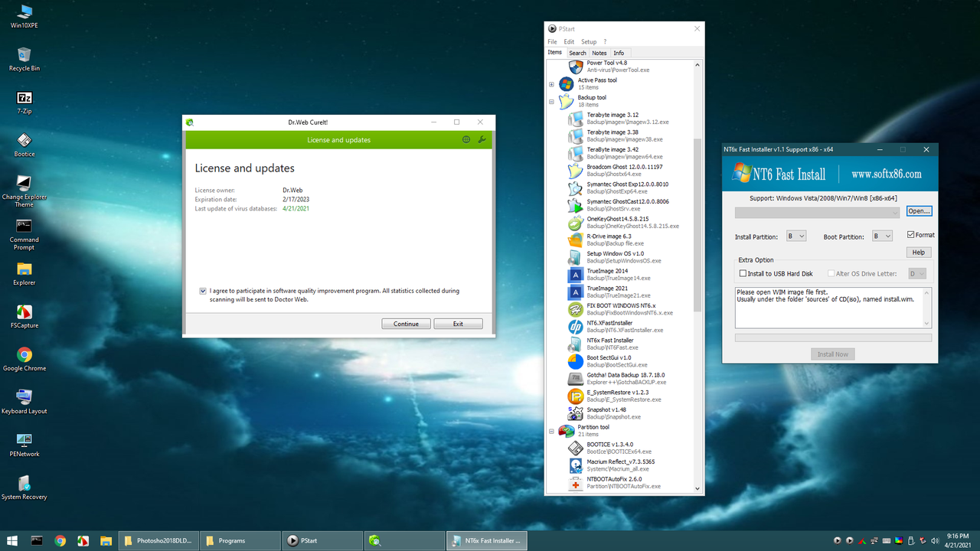
Task: Click Continue in Dr.Web CureIt
Action: [406, 324]
